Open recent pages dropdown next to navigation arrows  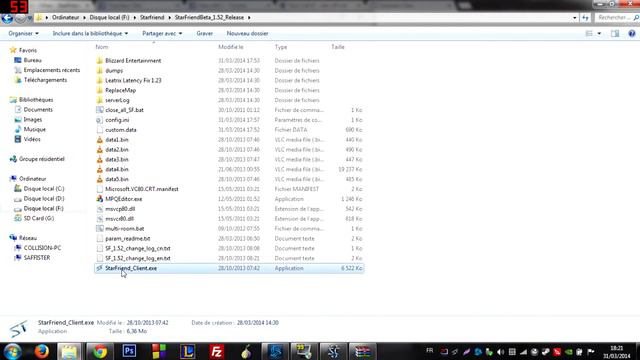(x=30, y=18)
